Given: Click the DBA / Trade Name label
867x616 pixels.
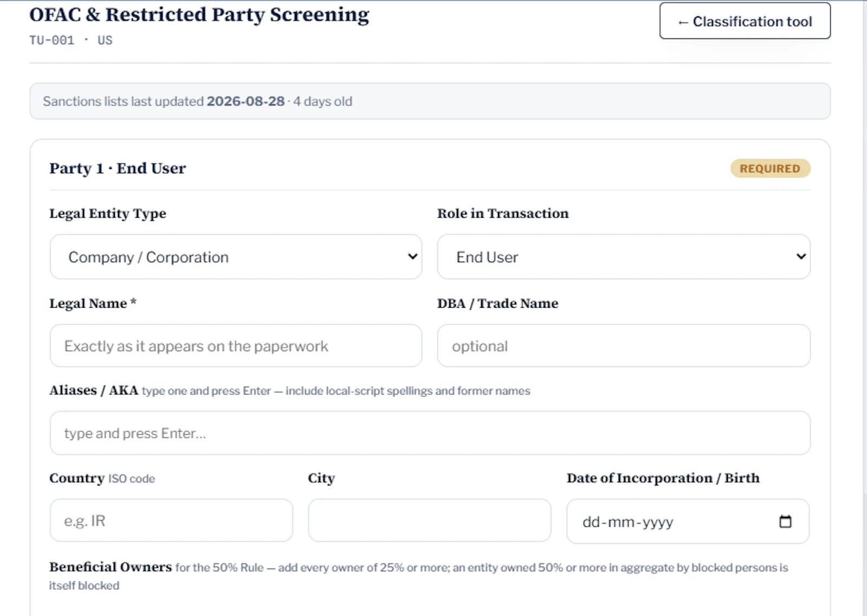Looking at the screenshot, I should click(x=497, y=303).
